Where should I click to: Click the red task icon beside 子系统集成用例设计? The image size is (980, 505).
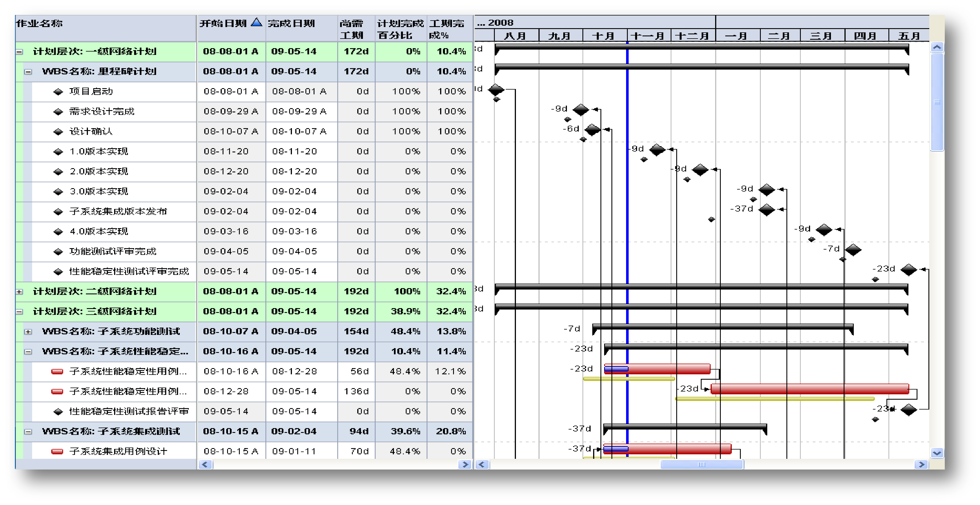click(x=57, y=452)
